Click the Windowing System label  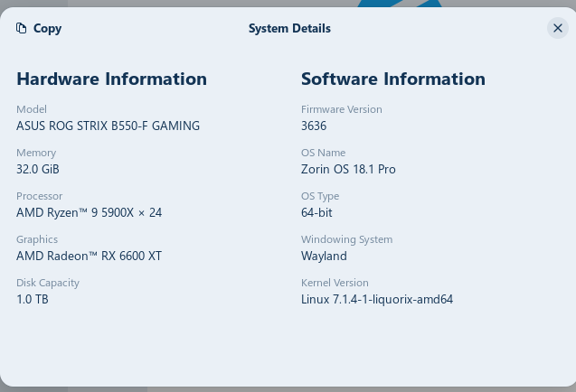[347, 239]
